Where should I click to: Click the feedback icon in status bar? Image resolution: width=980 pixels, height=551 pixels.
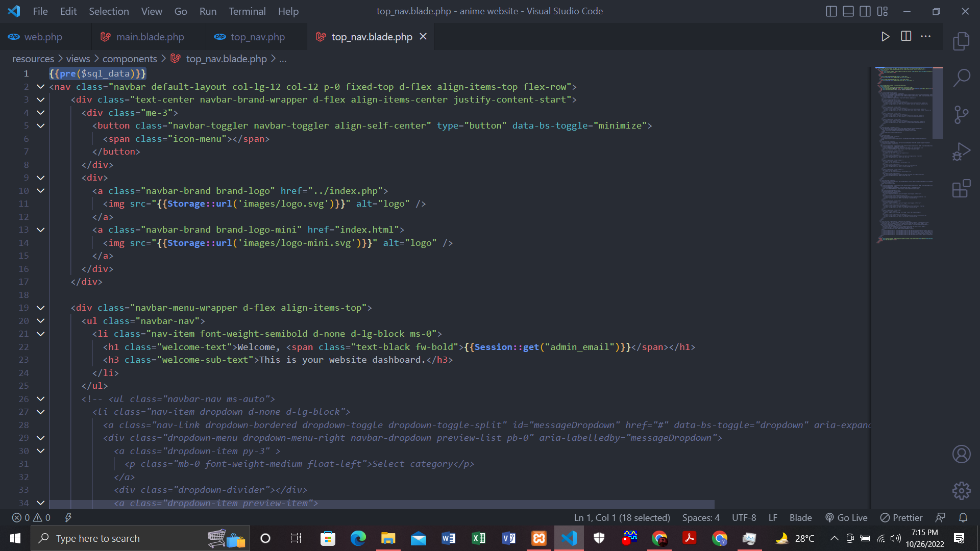point(940,518)
